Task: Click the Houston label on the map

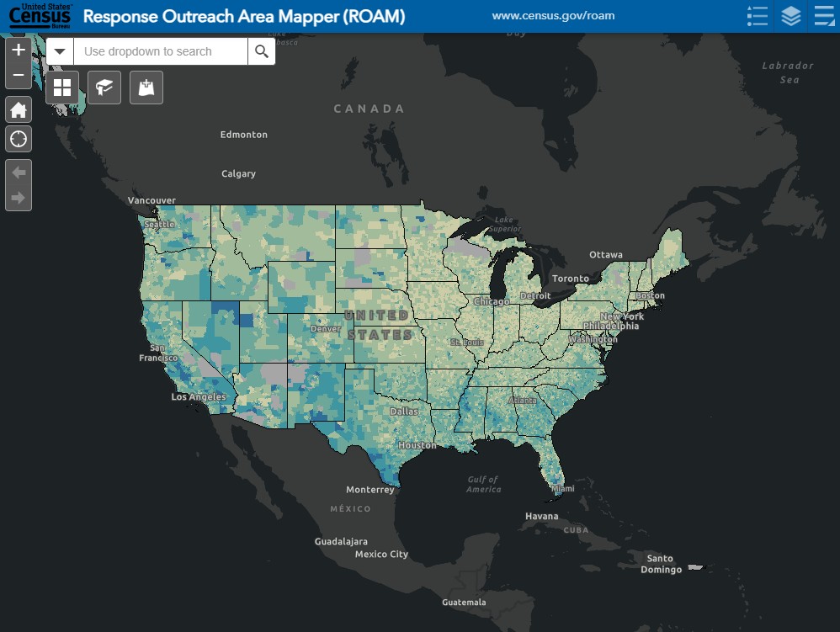Action: click(417, 445)
